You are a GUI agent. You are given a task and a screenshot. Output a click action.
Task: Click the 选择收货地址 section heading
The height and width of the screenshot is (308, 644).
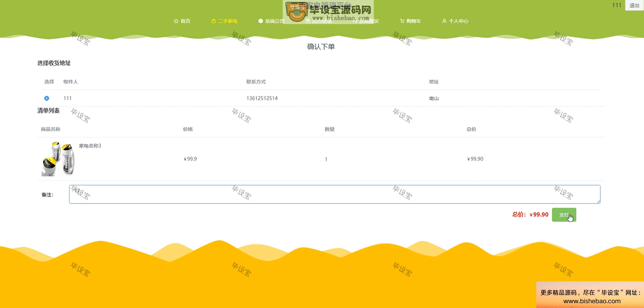[54, 63]
